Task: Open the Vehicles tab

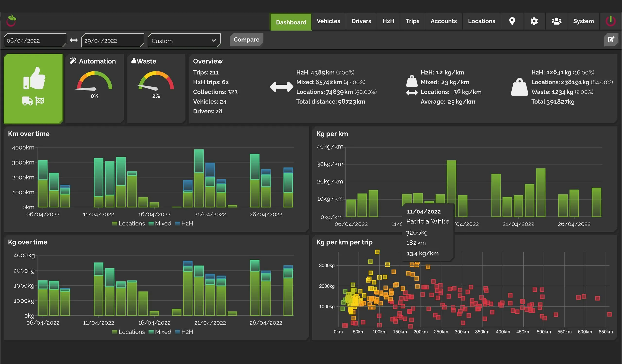Action: pos(328,21)
